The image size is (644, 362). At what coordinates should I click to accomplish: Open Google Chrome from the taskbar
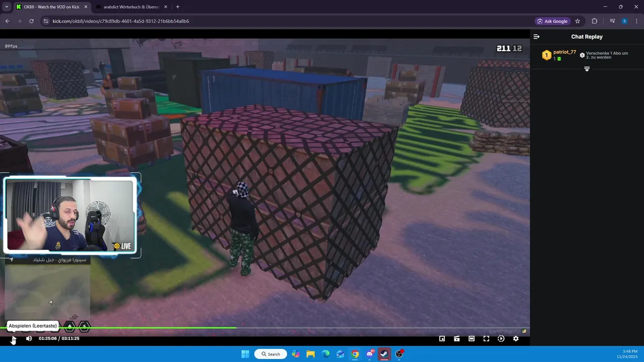(355, 354)
